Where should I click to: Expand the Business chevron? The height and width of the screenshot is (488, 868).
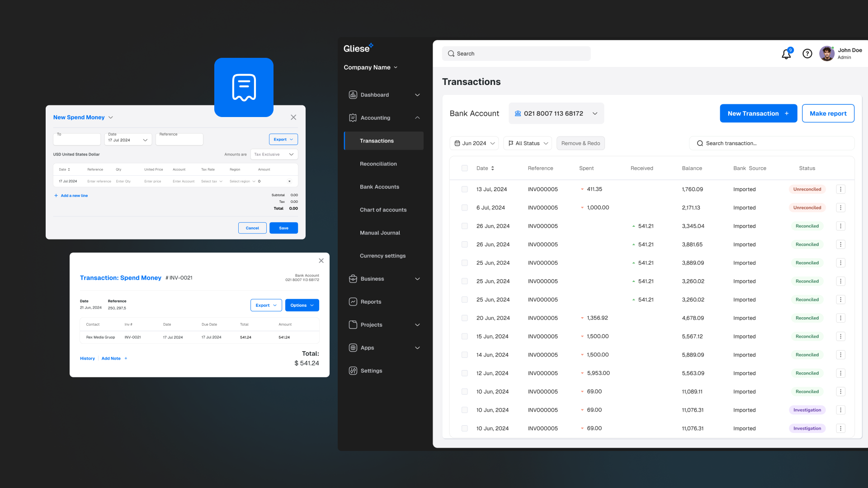click(x=417, y=279)
